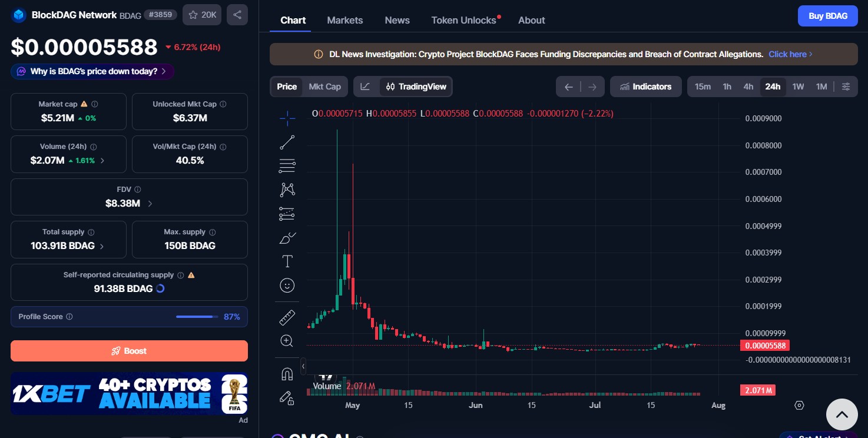Click the Market cap warning icon
This screenshot has width=868, height=438.
(84, 104)
